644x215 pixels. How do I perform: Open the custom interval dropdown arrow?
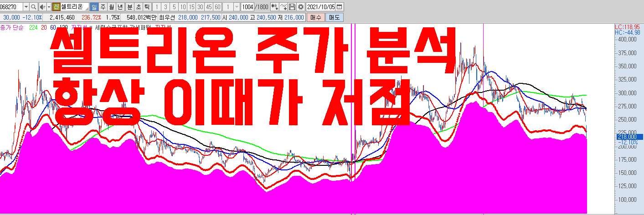pyautogui.click(x=237, y=7)
